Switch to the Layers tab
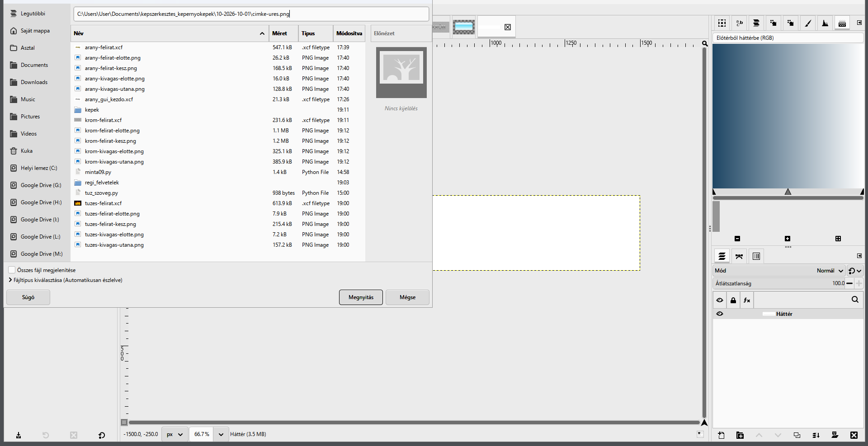This screenshot has width=868, height=446. [x=722, y=256]
